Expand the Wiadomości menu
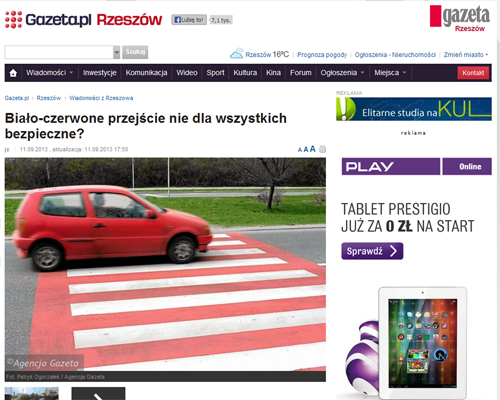The width and height of the screenshot is (500, 400). coord(49,73)
